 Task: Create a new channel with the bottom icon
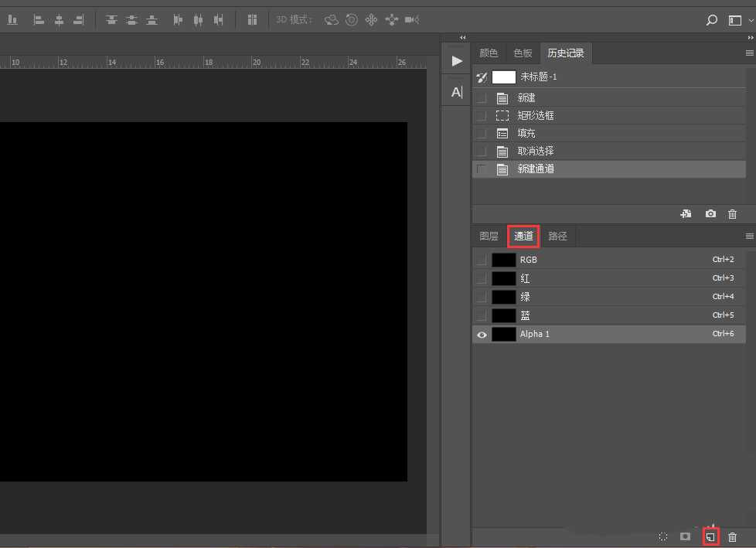coord(710,536)
